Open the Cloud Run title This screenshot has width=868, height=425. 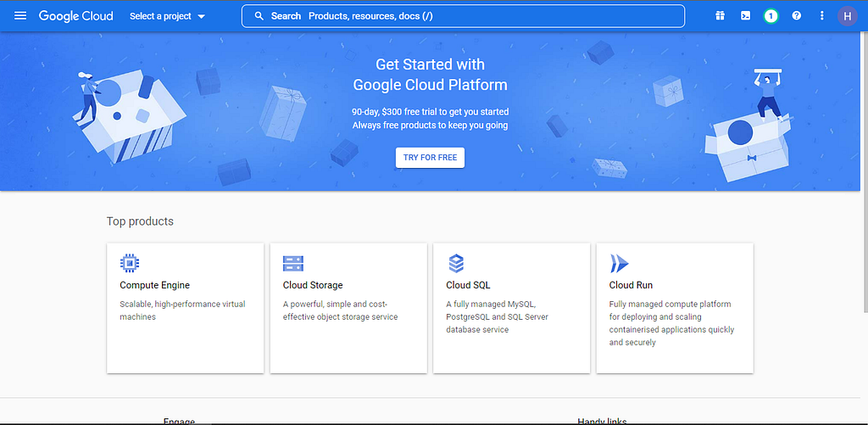[x=631, y=285]
